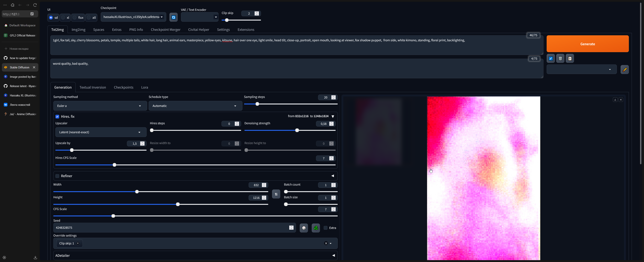
Task: Download the preview image icon
Action: [615, 100]
